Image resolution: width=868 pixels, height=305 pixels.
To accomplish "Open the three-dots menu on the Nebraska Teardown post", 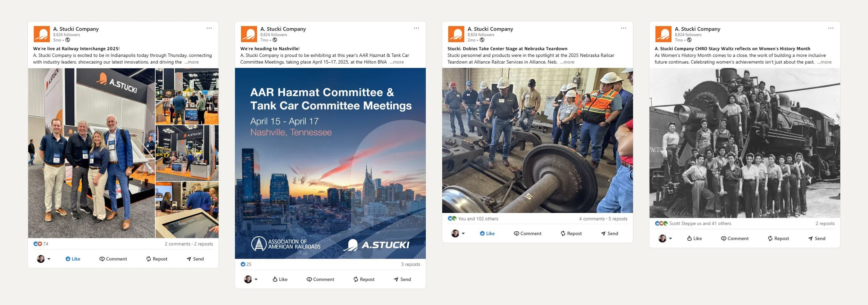I will (624, 28).
